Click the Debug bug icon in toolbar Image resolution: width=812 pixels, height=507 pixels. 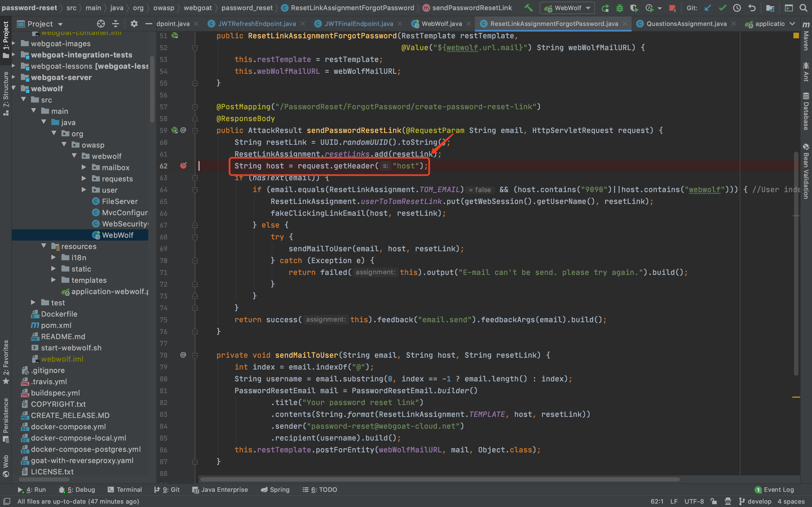(x=619, y=8)
